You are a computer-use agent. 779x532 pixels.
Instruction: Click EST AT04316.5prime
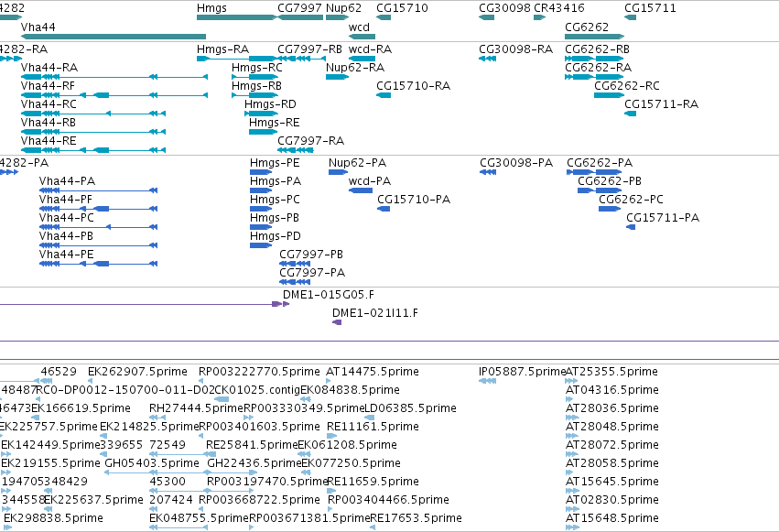612,390
